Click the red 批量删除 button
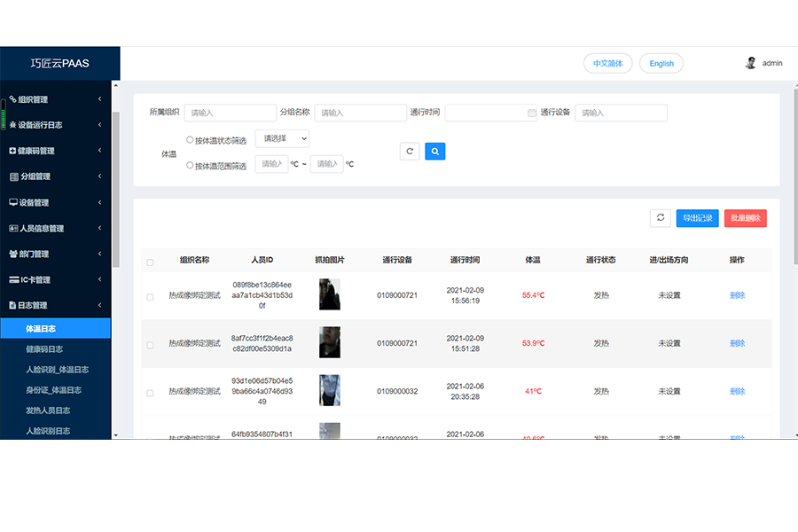This screenshot has width=798, height=532. click(745, 218)
